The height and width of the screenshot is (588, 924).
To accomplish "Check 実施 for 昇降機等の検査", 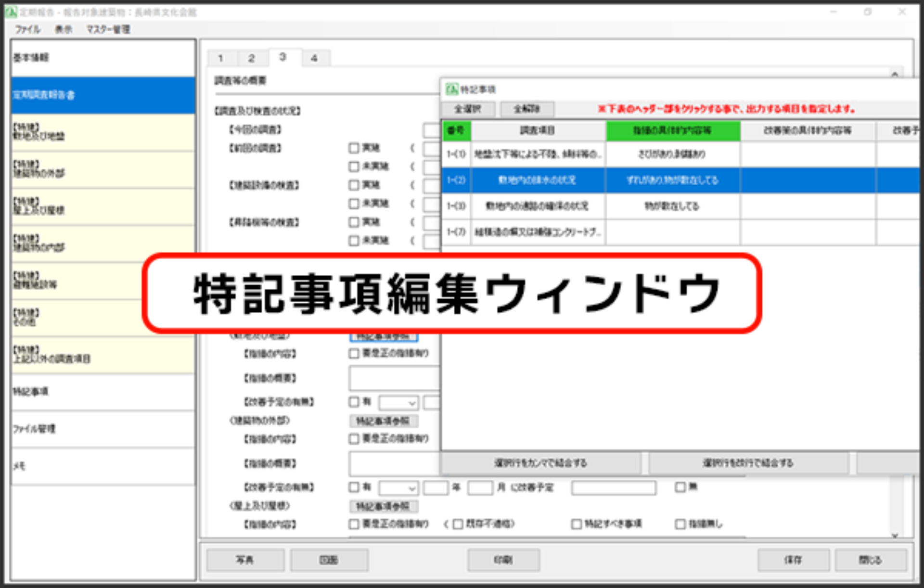I will pos(354,222).
